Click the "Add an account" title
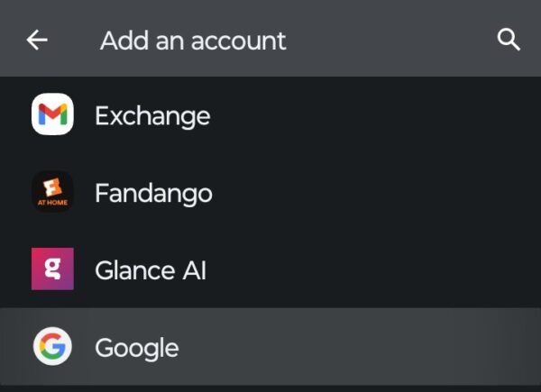 193,41
